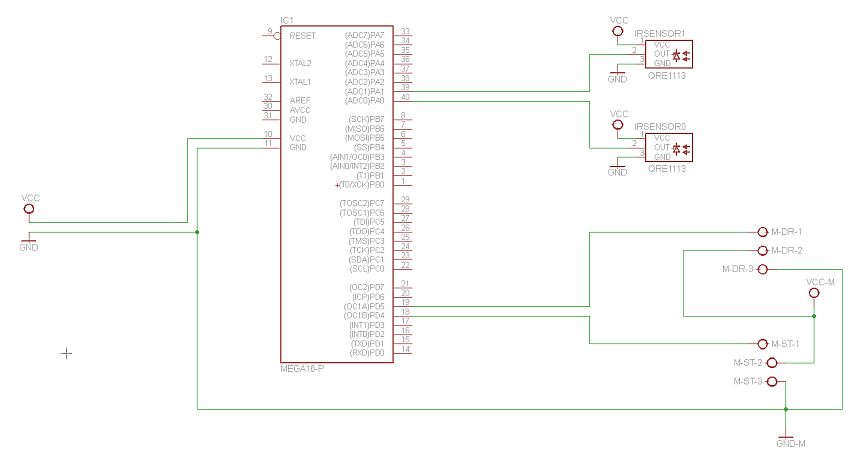Click the M-ST-1 pad circle

click(763, 344)
